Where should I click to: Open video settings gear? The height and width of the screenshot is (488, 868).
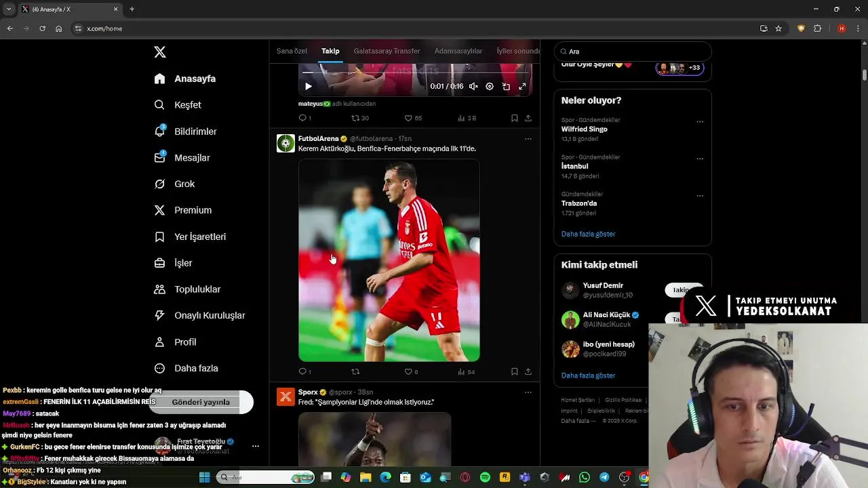[490, 86]
